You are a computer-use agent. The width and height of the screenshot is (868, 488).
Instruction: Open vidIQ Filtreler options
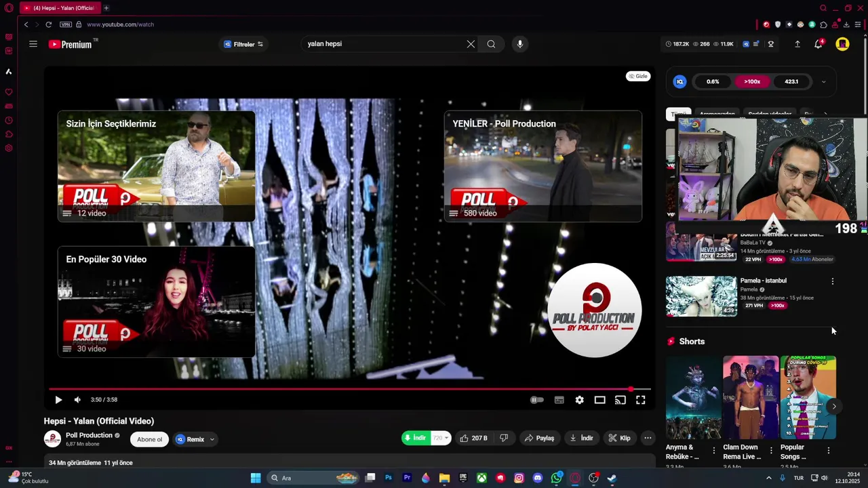click(x=243, y=44)
